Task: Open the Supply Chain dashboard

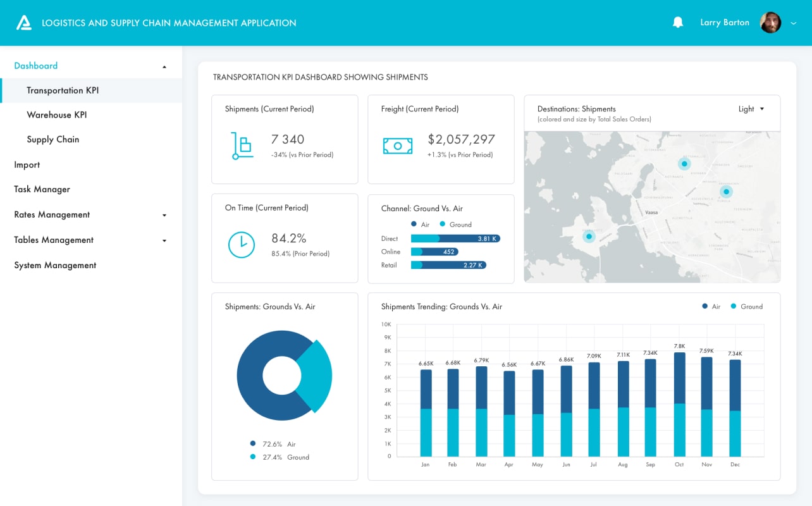Action: coord(53,139)
